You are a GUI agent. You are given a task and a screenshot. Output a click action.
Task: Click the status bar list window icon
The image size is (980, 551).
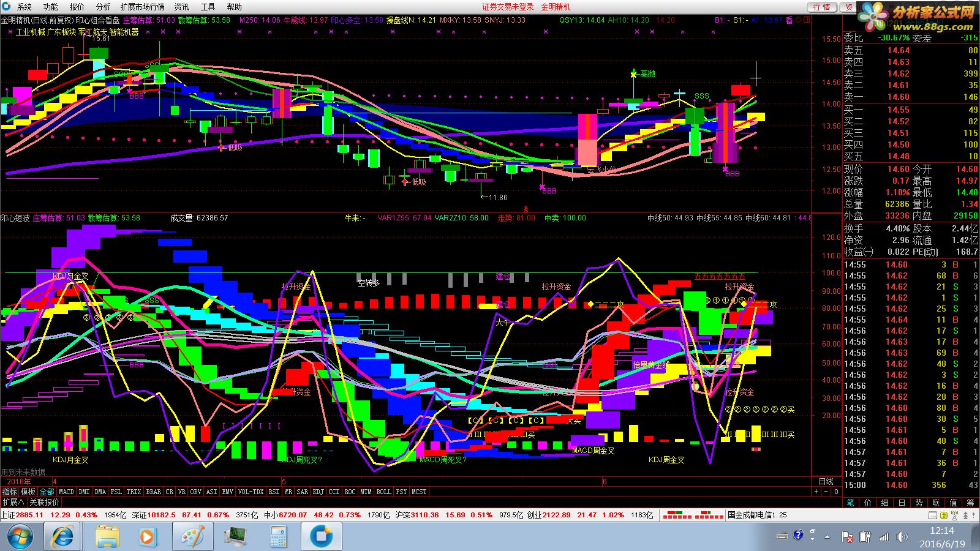click(x=933, y=515)
